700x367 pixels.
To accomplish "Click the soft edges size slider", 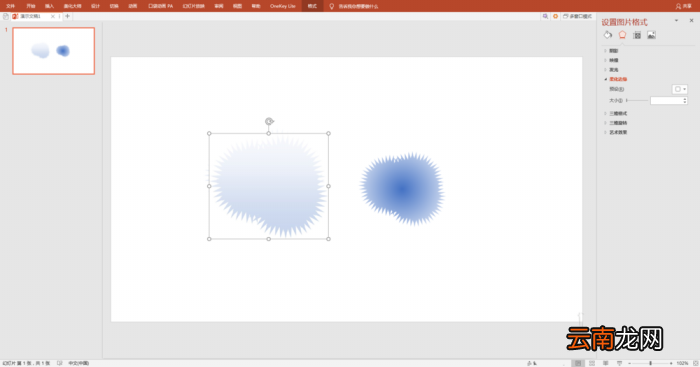I will [637, 100].
